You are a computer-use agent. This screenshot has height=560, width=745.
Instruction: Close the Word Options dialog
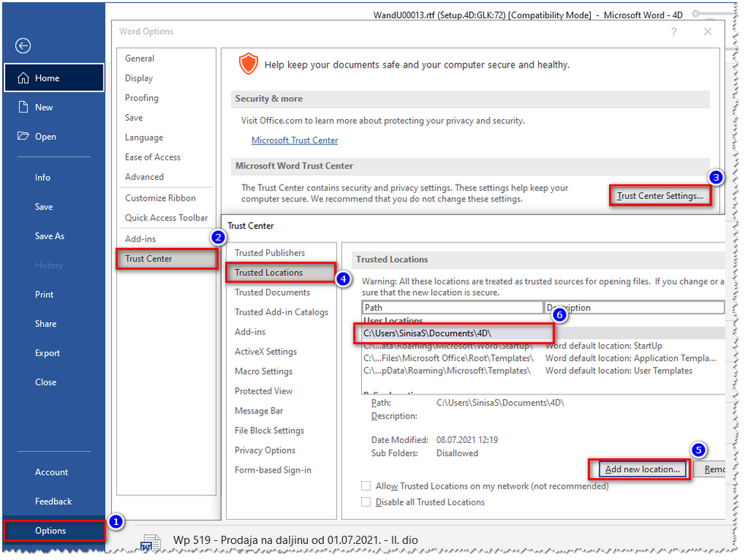(x=708, y=31)
